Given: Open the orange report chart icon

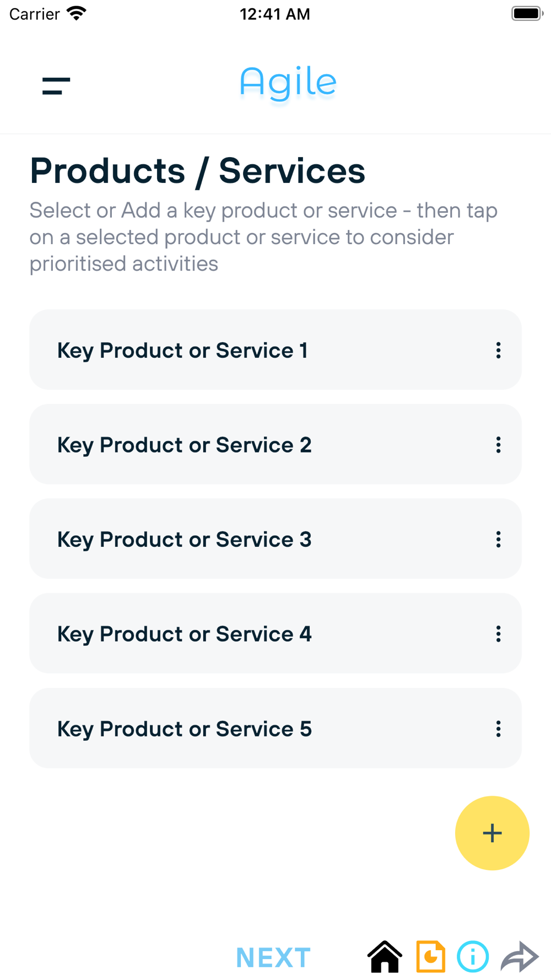Looking at the screenshot, I should click(x=430, y=956).
